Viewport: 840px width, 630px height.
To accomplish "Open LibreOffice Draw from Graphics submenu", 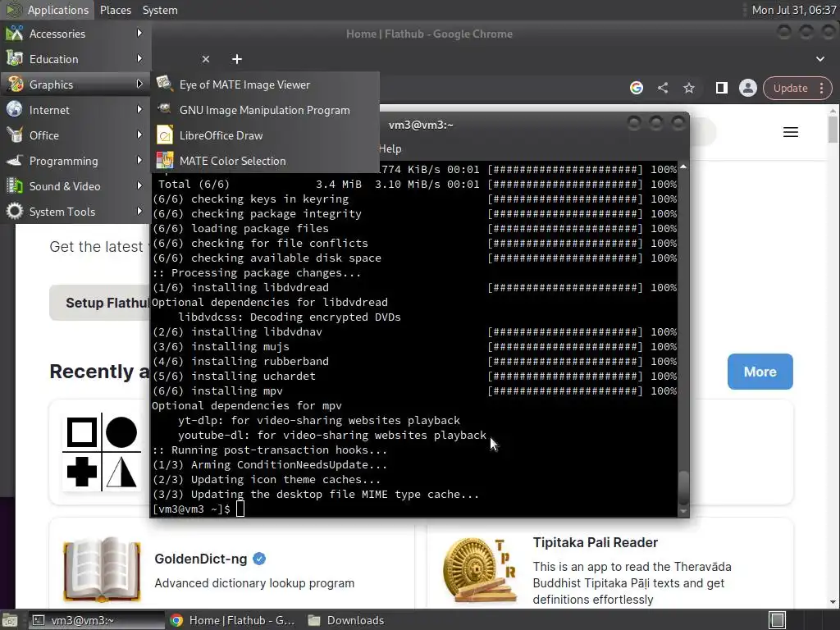I will pos(265,135).
